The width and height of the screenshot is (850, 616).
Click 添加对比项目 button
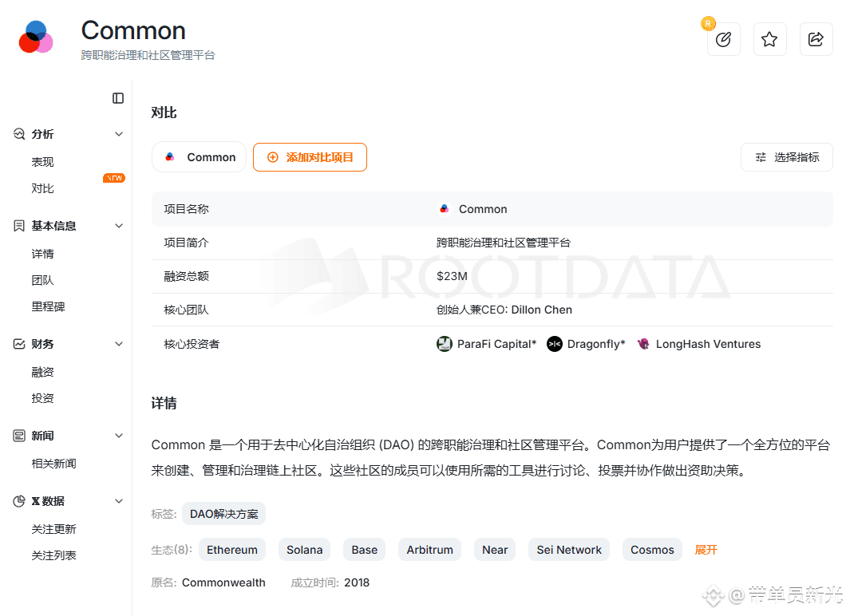(x=310, y=157)
